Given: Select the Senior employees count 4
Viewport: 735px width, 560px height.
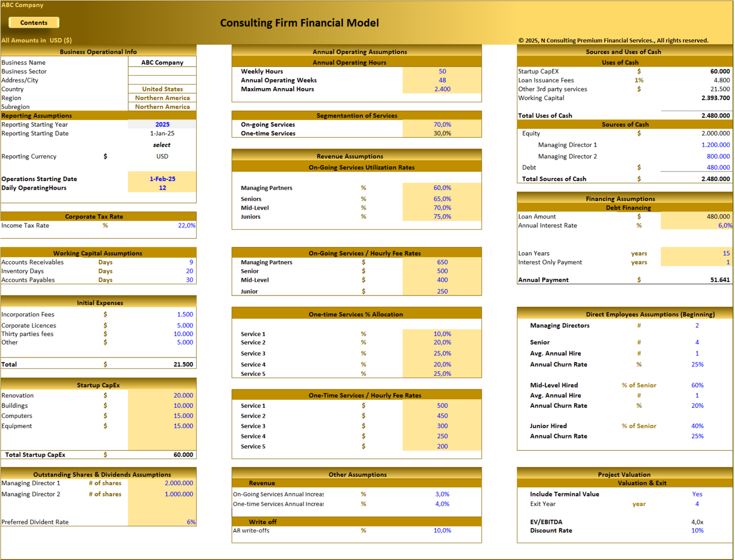Looking at the screenshot, I should pyautogui.click(x=697, y=342).
